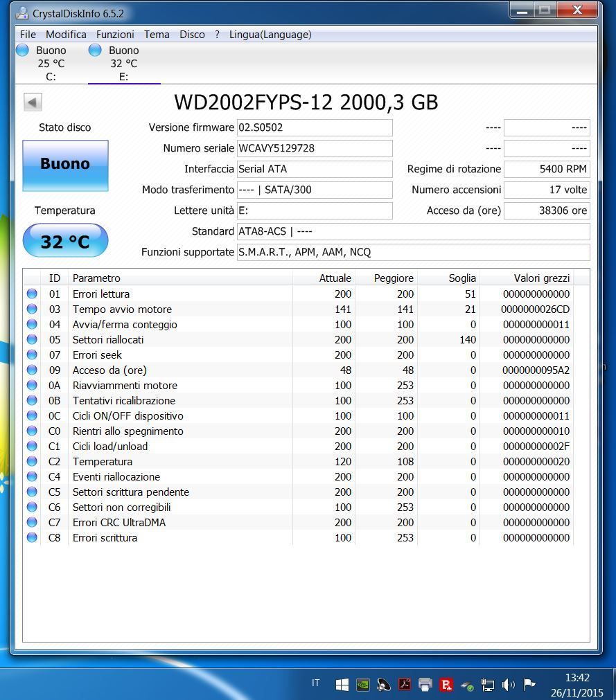This screenshot has height=700, width=616.
Task: Click the status orb for Rientri allo spegnimento
Action: click(x=32, y=431)
